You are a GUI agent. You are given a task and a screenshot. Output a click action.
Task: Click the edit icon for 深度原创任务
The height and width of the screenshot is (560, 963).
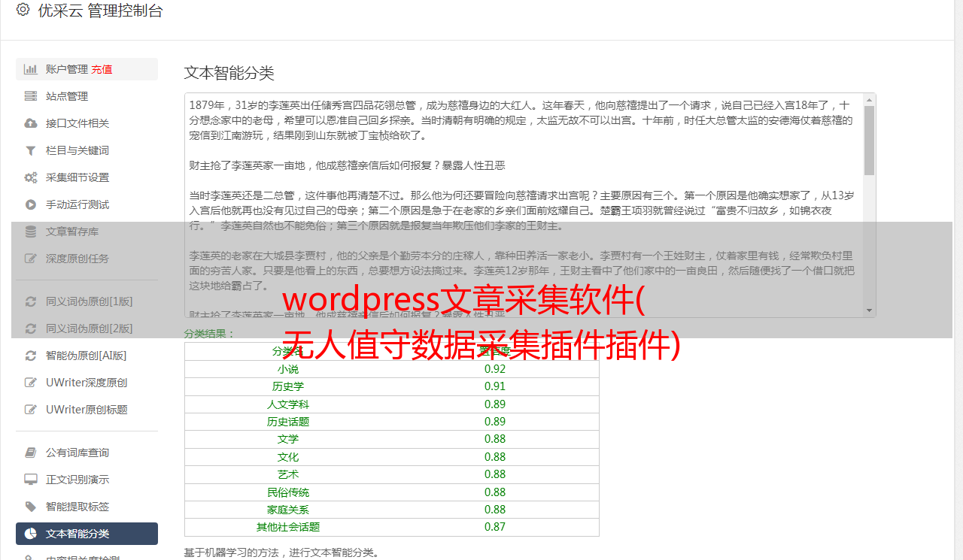(x=31, y=259)
